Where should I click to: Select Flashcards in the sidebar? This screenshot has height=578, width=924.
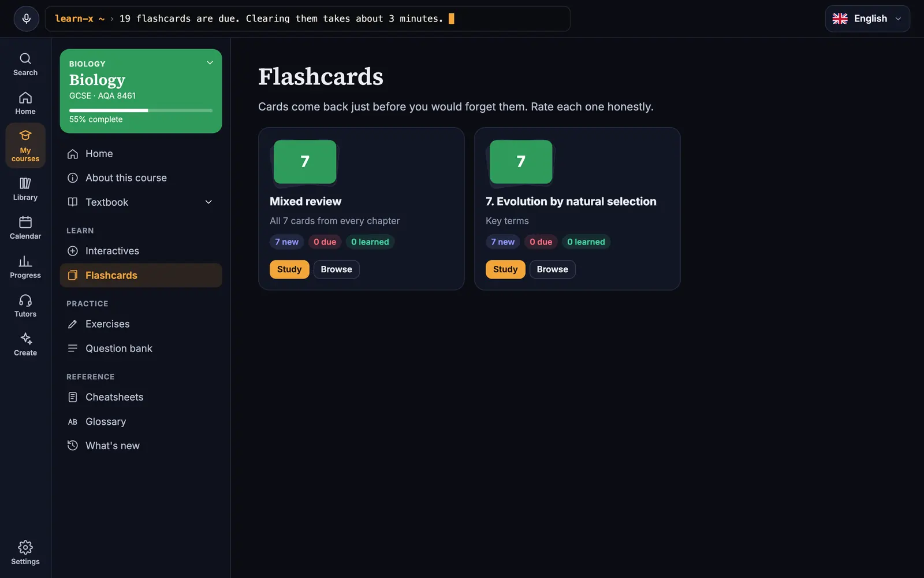[x=141, y=275]
